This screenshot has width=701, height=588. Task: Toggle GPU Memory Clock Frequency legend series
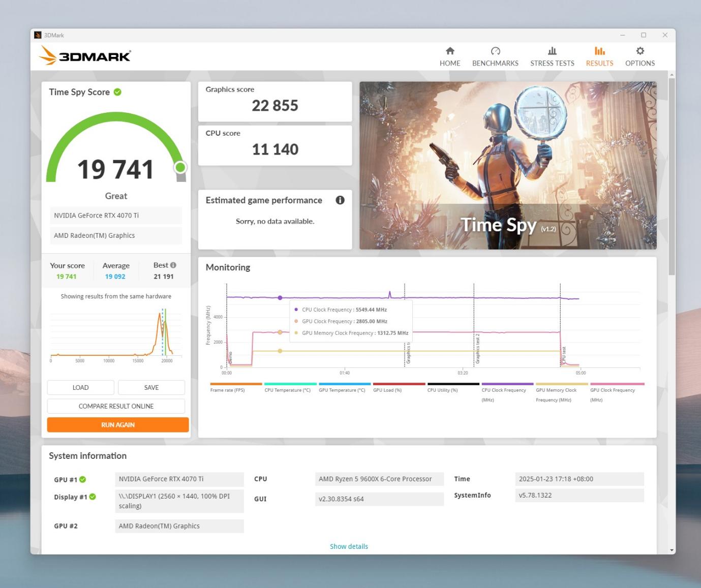pyautogui.click(x=562, y=392)
